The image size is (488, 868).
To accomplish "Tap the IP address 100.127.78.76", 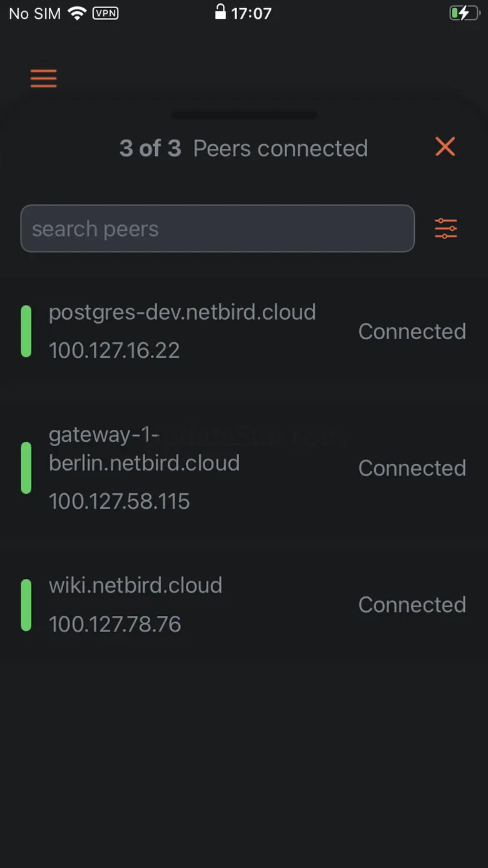I will pos(115,624).
